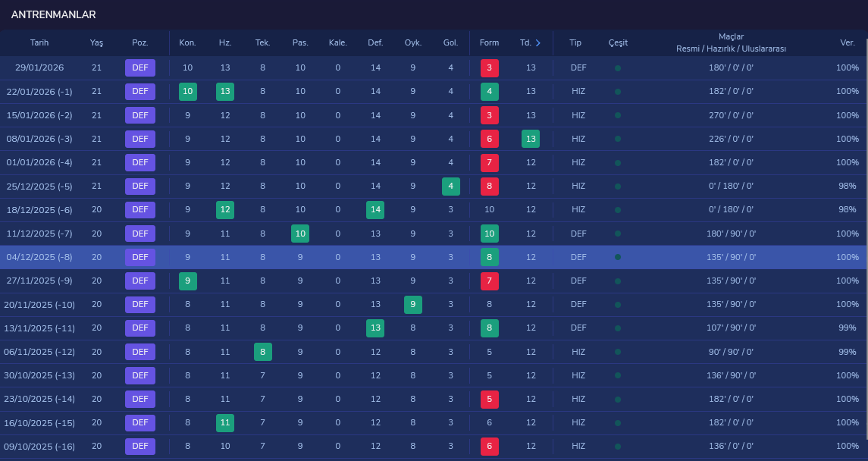Click the Çeşit dot in the 01/01/2026 (-4) row
The image size is (868, 461).
click(x=618, y=163)
